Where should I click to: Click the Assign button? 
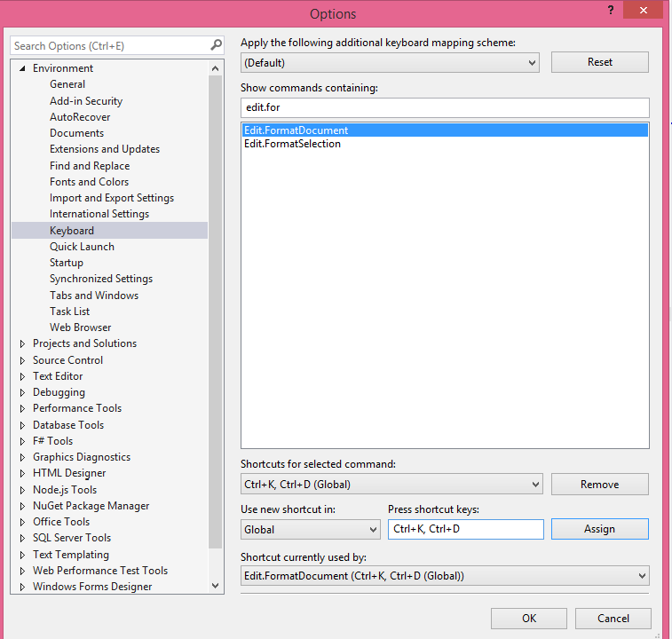click(x=599, y=529)
